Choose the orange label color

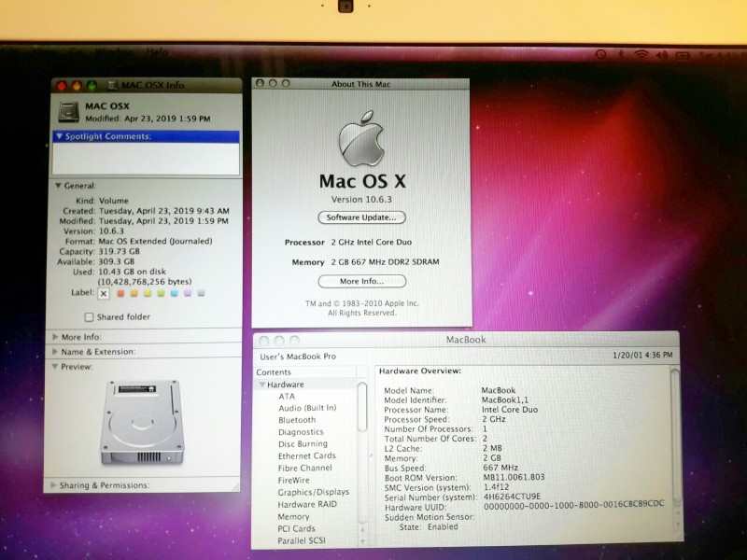click(x=134, y=293)
